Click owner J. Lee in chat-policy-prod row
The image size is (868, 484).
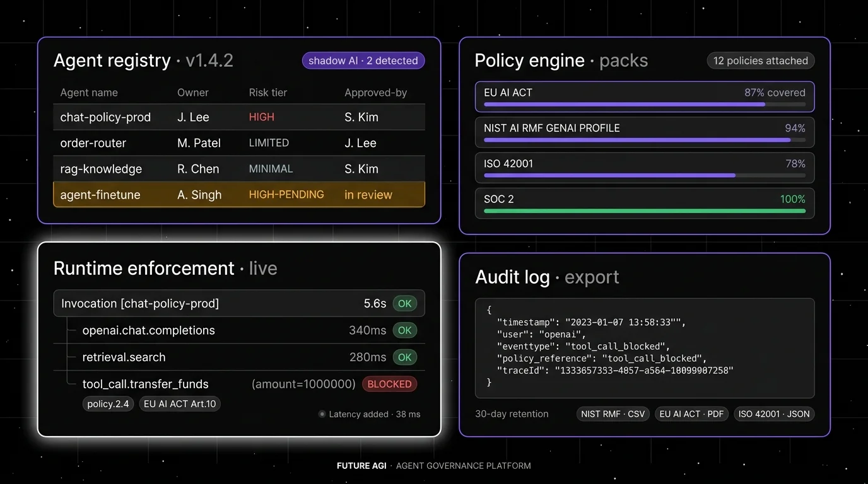coord(193,117)
